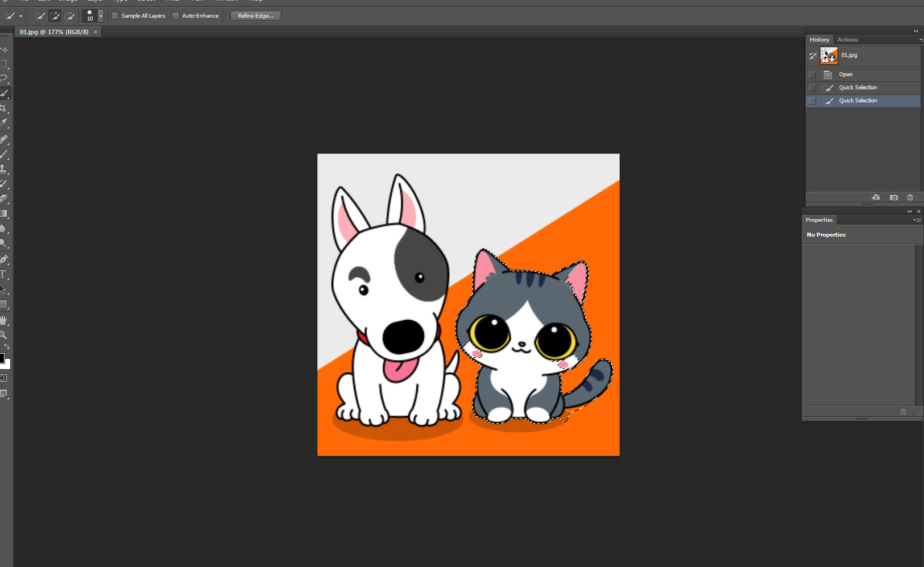Image resolution: width=924 pixels, height=567 pixels.
Task: Open the tool preset picker dropdown
Action: (x=20, y=16)
